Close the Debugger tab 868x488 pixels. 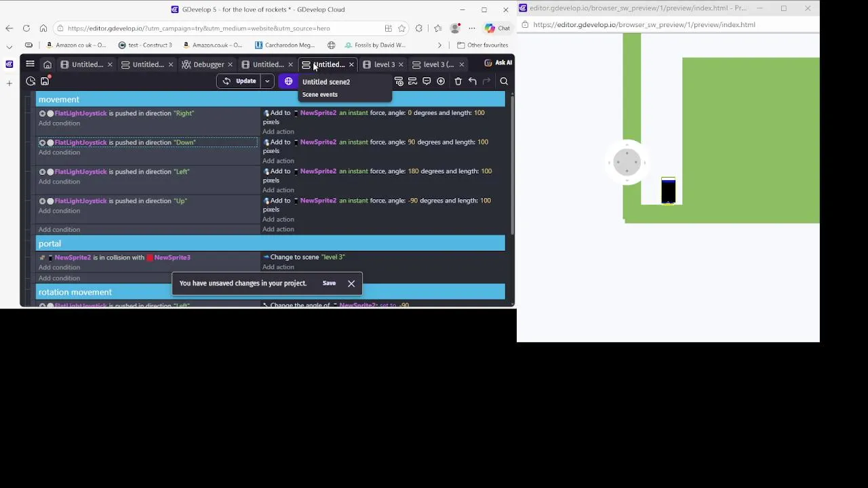point(231,64)
